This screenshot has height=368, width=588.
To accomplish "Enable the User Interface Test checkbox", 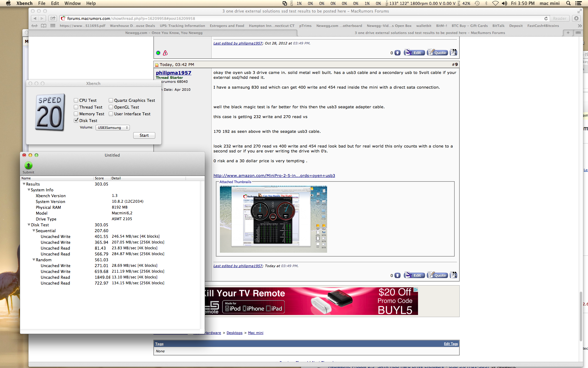I will click(111, 114).
